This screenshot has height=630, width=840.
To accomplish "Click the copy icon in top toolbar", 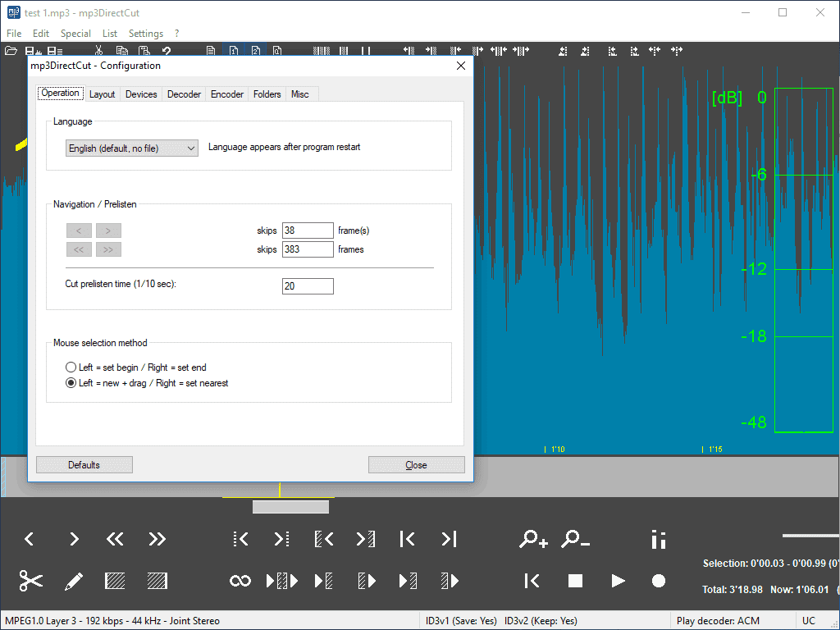I will 122,51.
